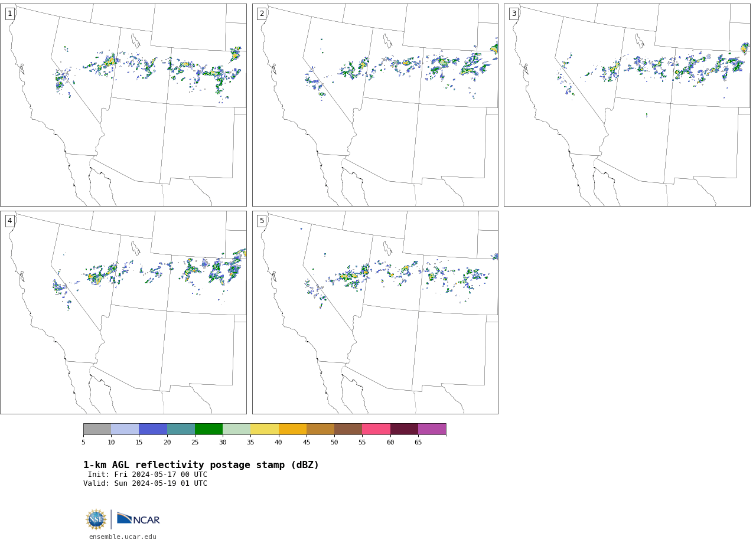The image size is (756, 543).
Task: Click the panel label number 3
Action: (x=513, y=14)
